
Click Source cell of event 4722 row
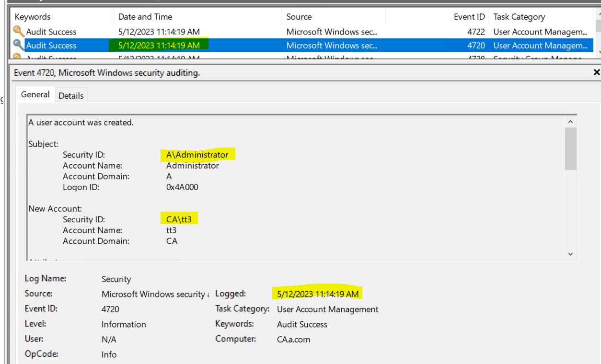pos(332,32)
